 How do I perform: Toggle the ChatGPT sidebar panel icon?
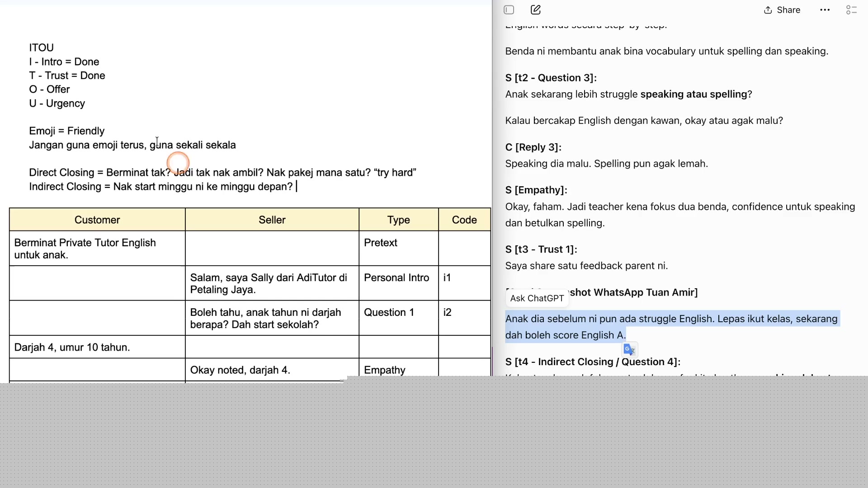coord(509,10)
